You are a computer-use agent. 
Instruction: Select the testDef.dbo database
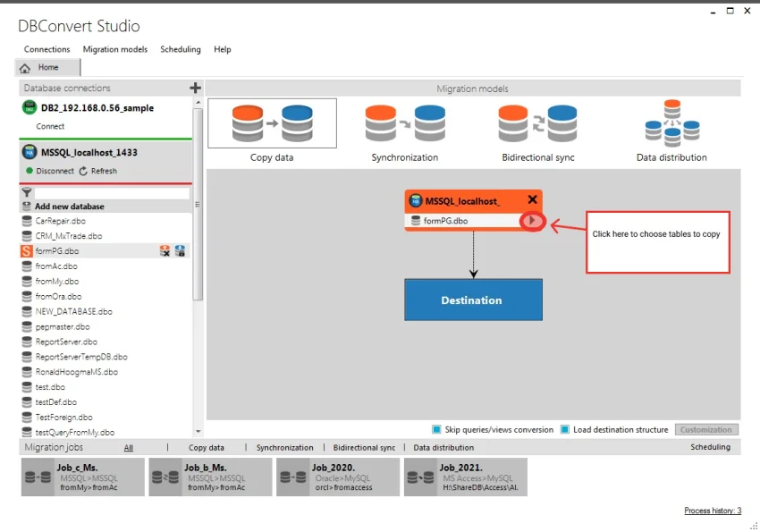(x=55, y=402)
